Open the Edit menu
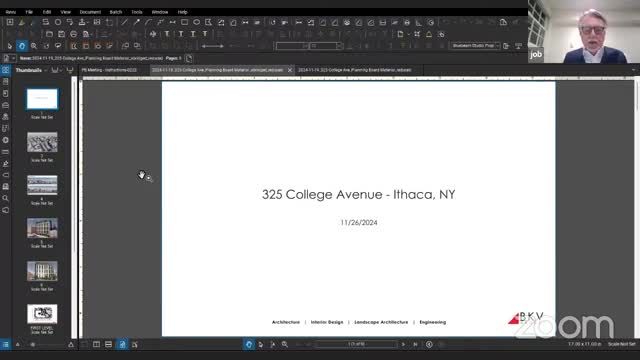 click(47, 12)
